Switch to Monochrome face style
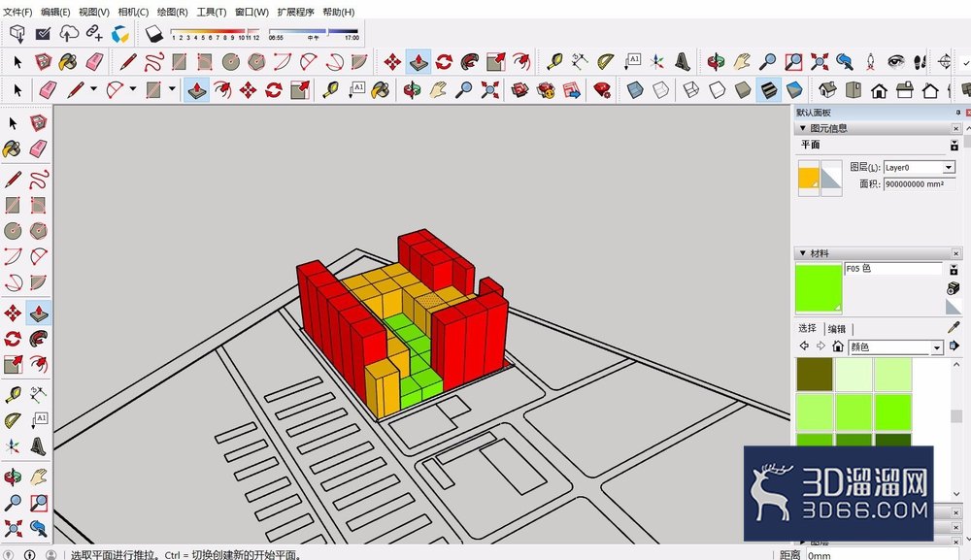The height and width of the screenshot is (560, 971). click(794, 90)
